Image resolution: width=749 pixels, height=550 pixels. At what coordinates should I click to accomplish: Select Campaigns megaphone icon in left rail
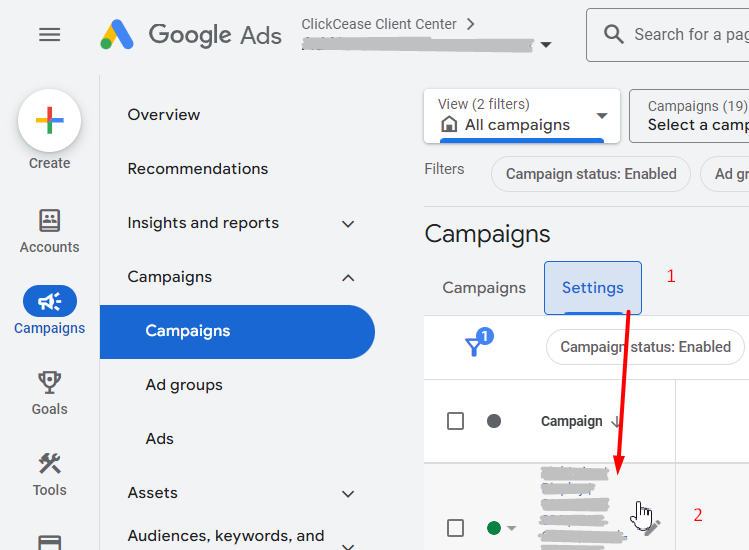point(50,301)
